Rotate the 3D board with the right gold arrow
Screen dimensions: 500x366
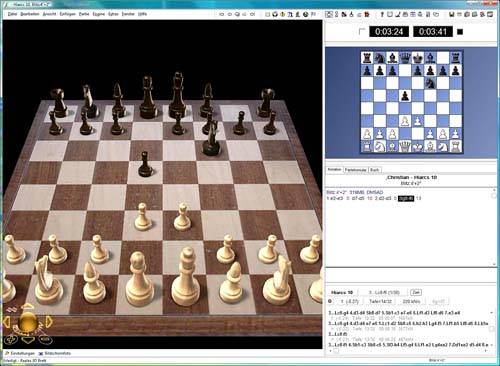[49, 322]
